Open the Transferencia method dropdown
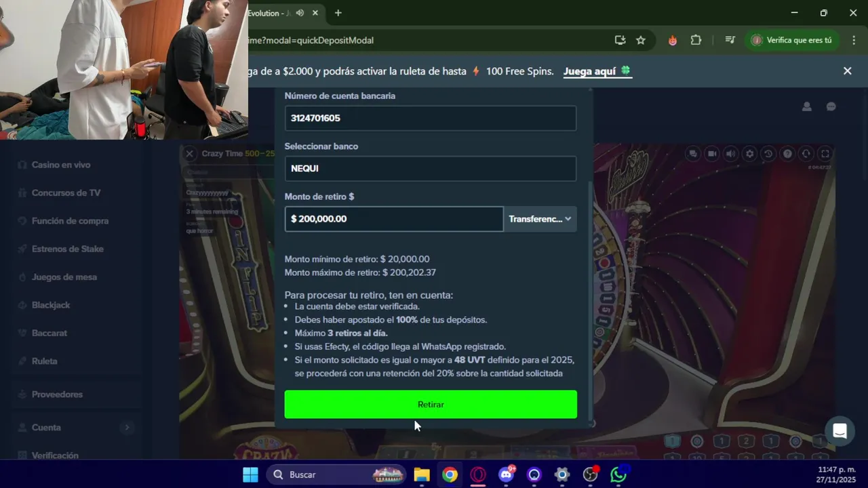This screenshot has height=488, width=868. pos(540,219)
